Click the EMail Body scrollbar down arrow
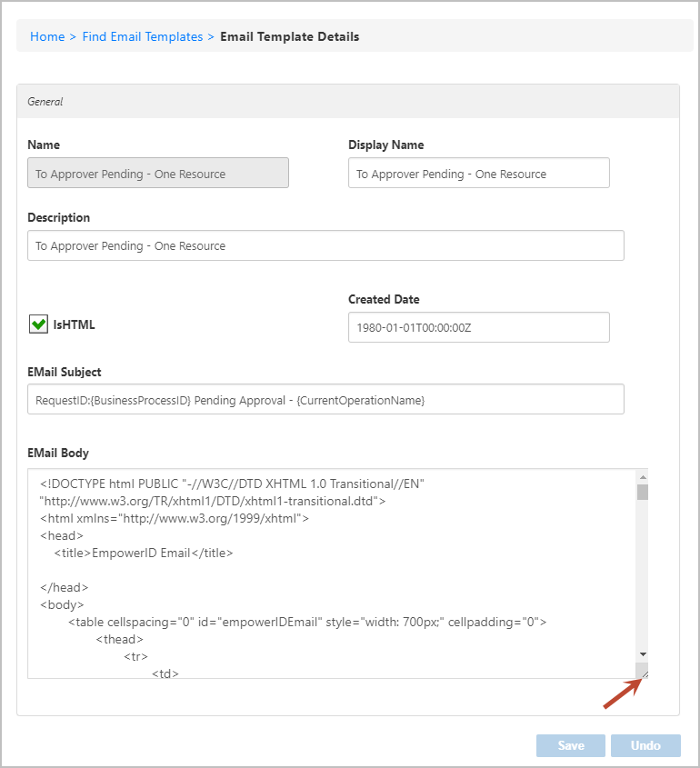 coord(642,654)
